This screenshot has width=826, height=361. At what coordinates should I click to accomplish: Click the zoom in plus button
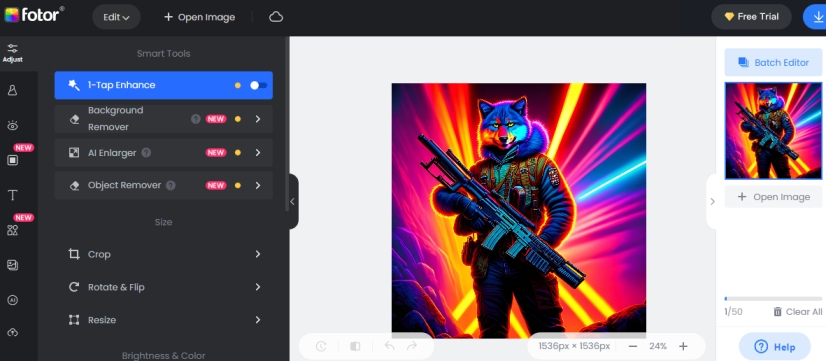683,346
